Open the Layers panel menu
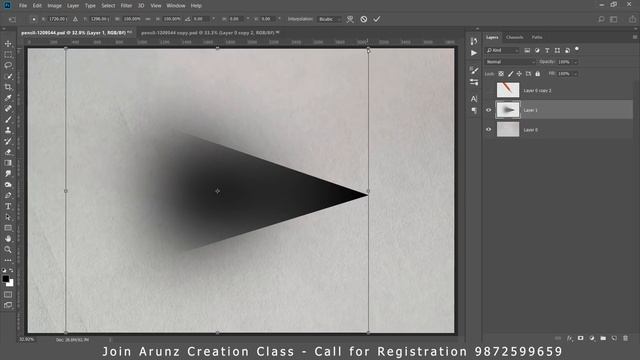The height and width of the screenshot is (360, 640). (x=635, y=37)
